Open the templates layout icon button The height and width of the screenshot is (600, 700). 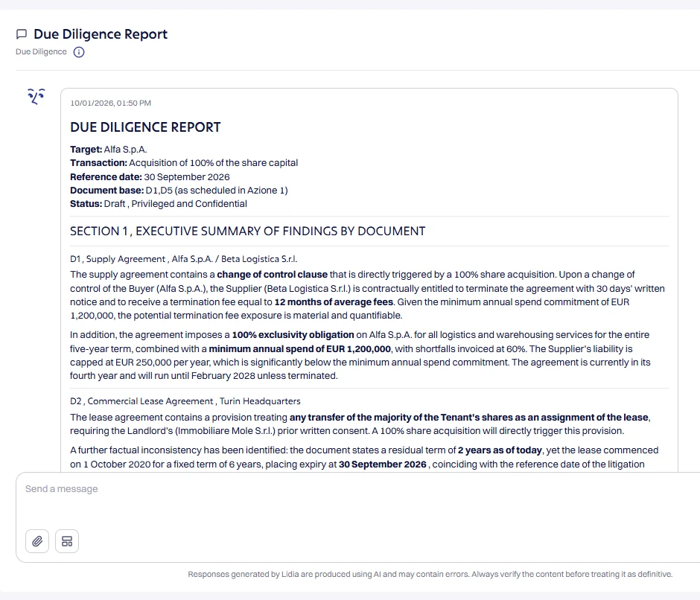click(67, 541)
